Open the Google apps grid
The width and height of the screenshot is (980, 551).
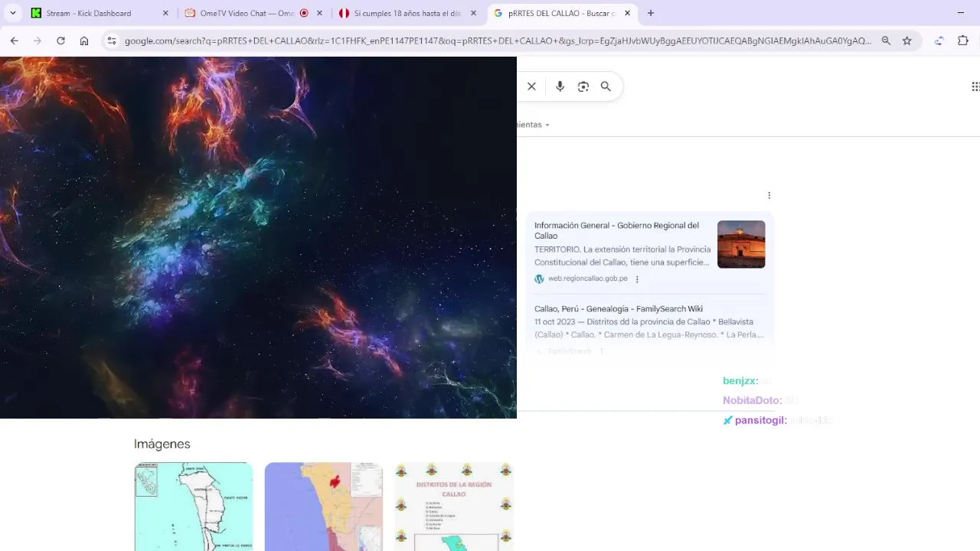pos(975,86)
